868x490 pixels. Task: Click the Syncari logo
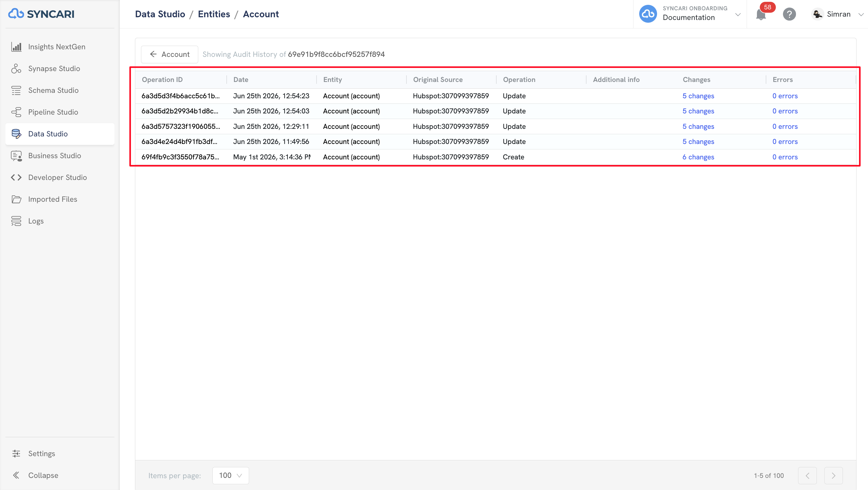pos(41,14)
